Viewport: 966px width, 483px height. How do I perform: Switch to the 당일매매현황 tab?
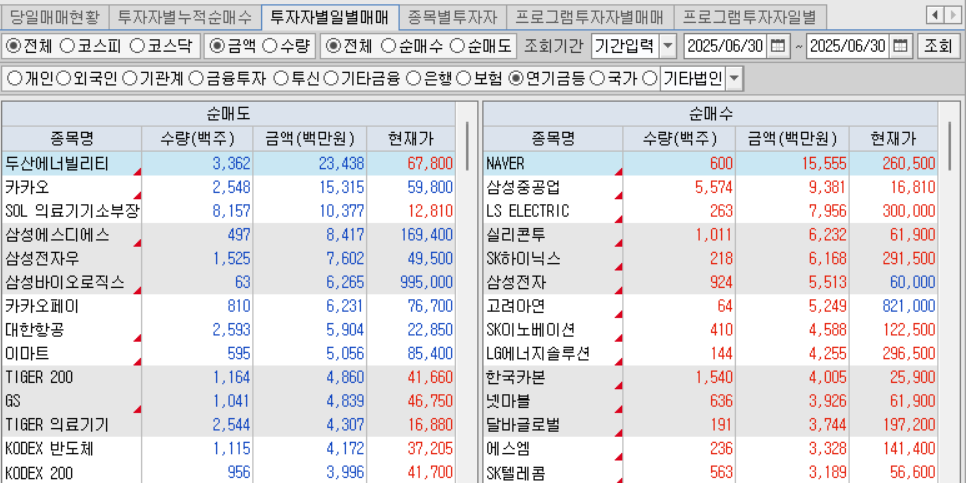pos(54,17)
